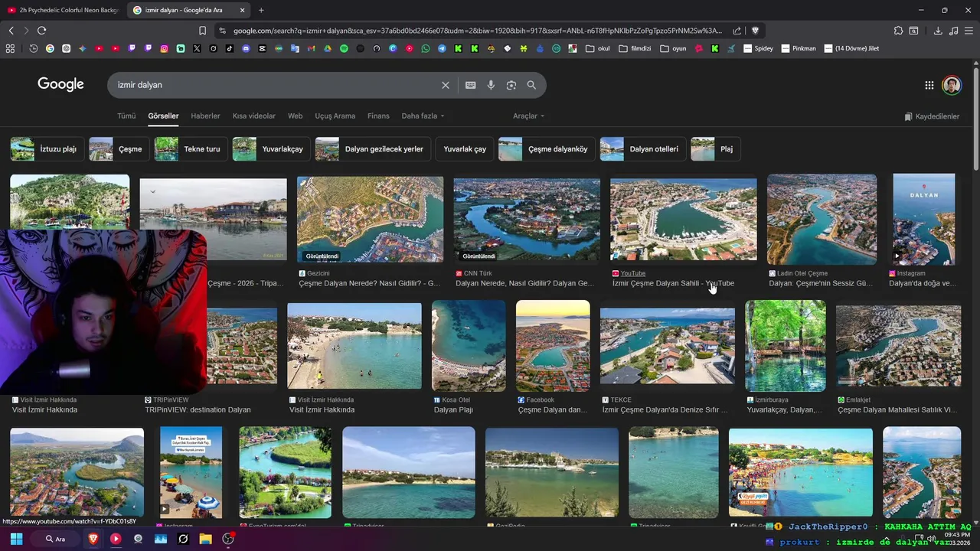Reload the current page
The width and height of the screenshot is (980, 551).
point(41,31)
